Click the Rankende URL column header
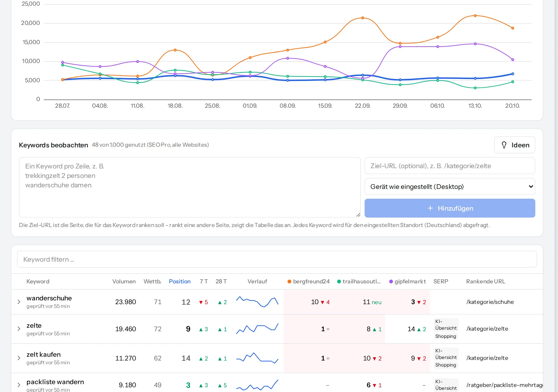 pos(485,281)
